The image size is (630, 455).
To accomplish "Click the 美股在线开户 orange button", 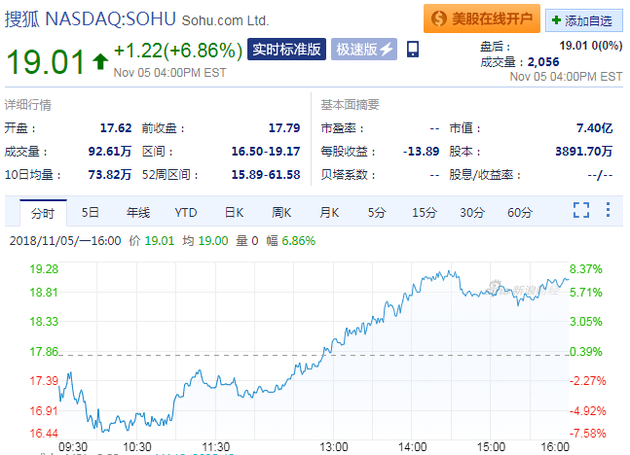I will tap(482, 18).
